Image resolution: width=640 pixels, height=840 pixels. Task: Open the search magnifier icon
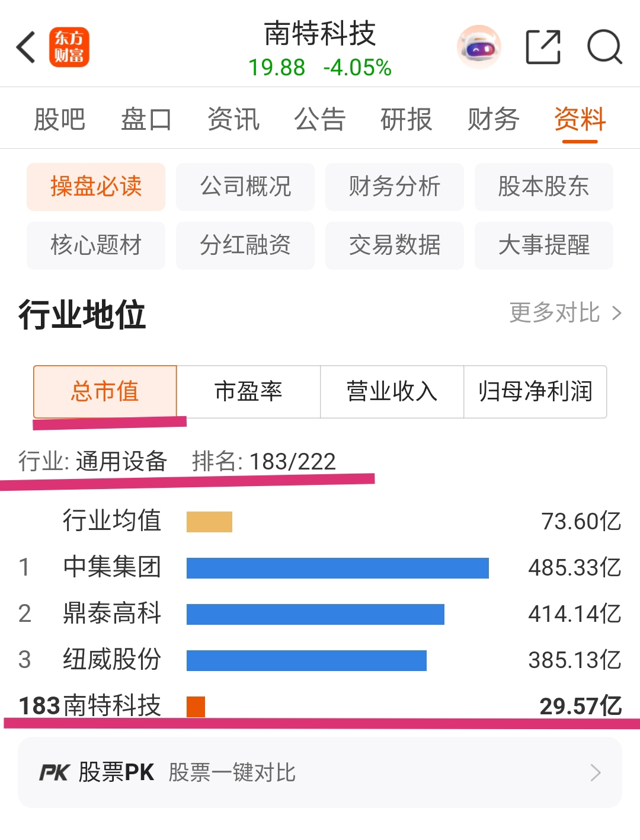604,47
